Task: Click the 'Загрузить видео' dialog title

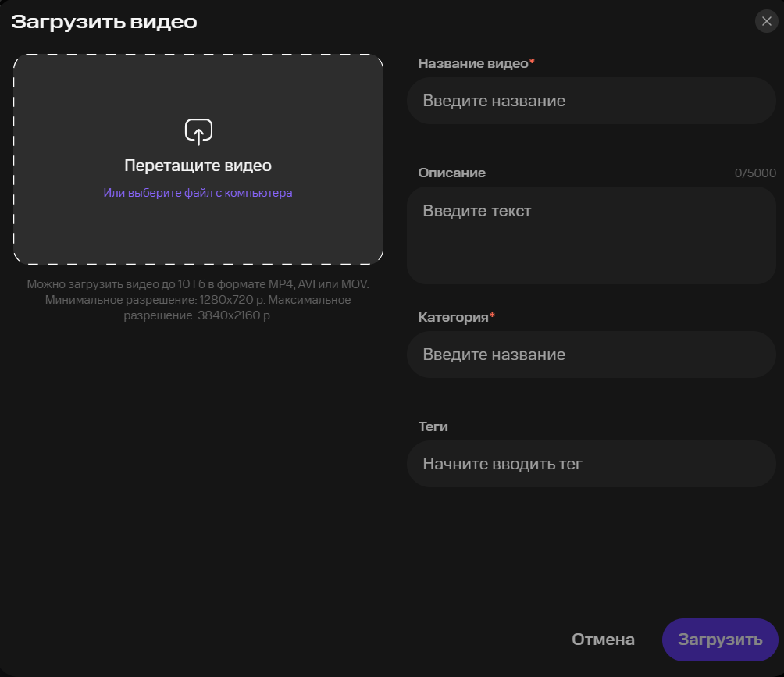Action: click(x=104, y=22)
